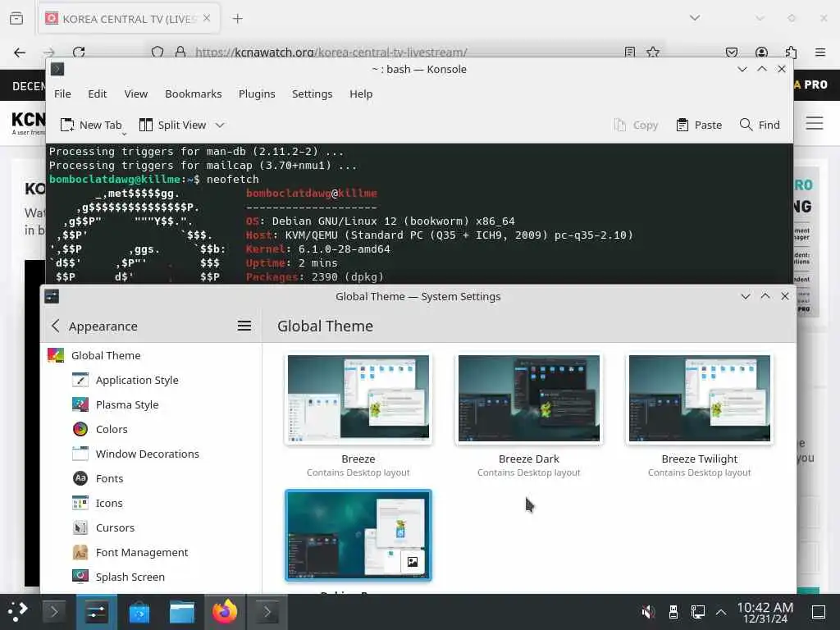Open the removable devices tray icon

tap(673, 612)
